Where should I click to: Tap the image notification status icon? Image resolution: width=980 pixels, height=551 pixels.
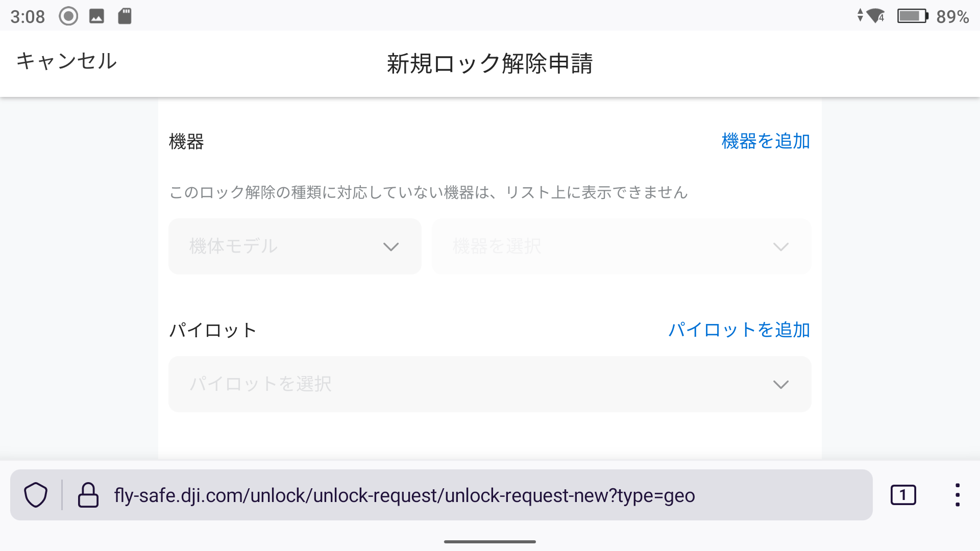96,16
